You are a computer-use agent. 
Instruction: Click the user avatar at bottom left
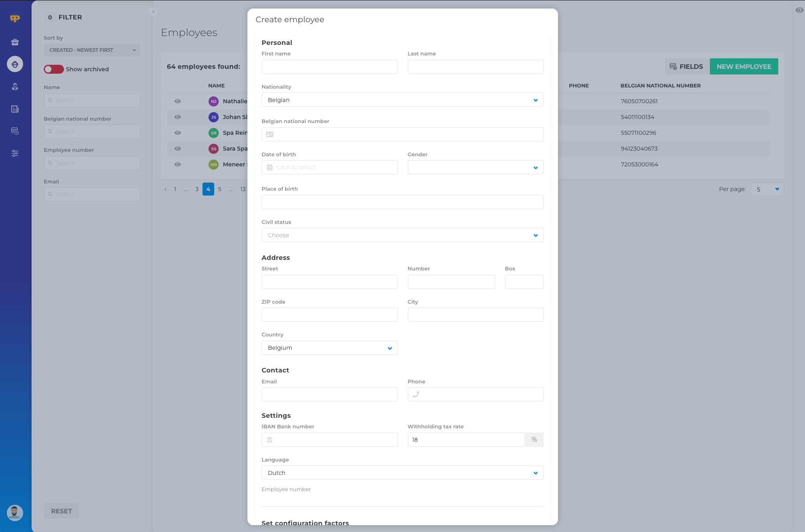[15, 513]
